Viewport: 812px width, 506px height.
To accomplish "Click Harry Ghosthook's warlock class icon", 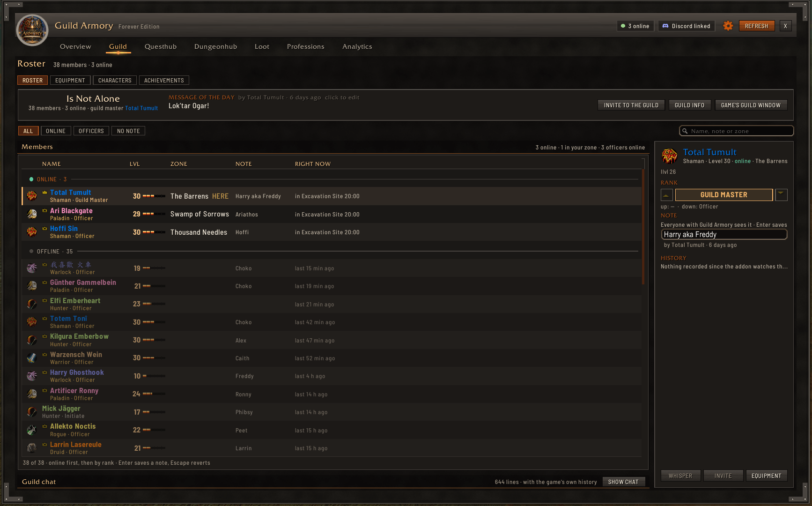I will coord(32,376).
